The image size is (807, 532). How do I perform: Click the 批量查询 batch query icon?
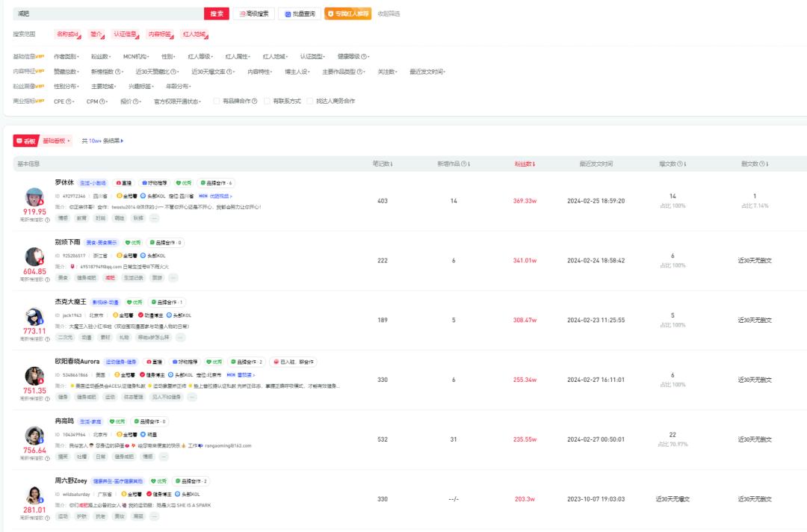coord(288,13)
